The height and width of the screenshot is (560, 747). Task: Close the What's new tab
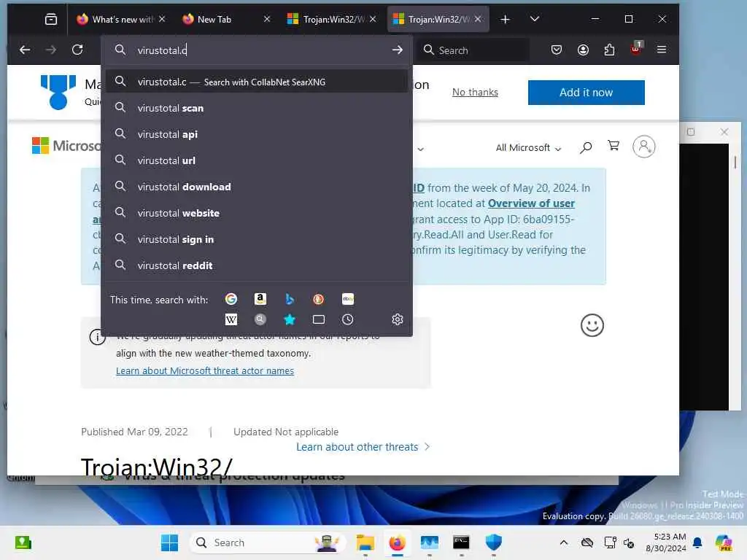[x=162, y=19]
